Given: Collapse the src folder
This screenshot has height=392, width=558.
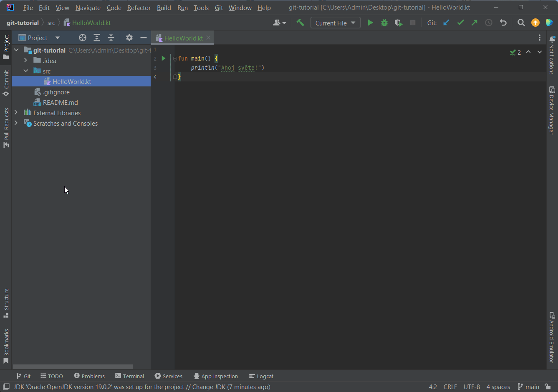Looking at the screenshot, I should [26, 71].
